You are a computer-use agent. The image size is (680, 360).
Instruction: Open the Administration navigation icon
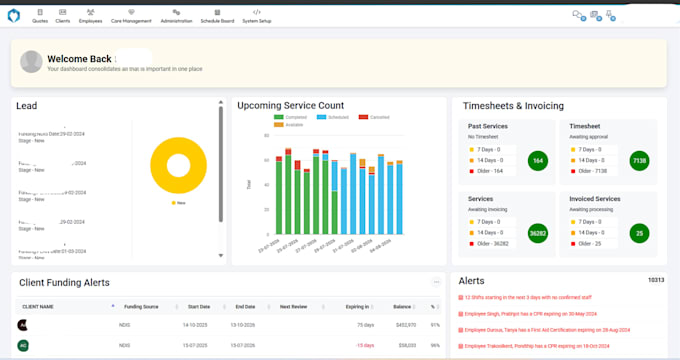click(x=176, y=13)
